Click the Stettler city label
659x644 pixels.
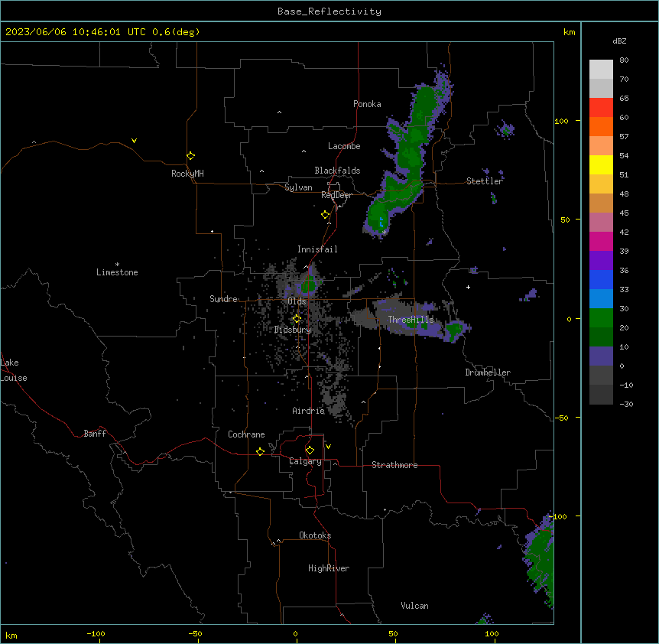pyautogui.click(x=485, y=181)
